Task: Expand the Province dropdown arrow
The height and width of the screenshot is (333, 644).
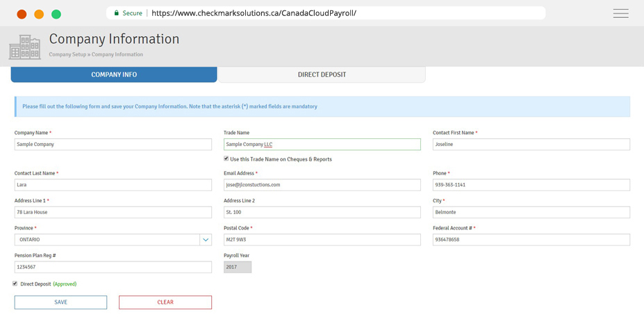Action: click(206, 240)
